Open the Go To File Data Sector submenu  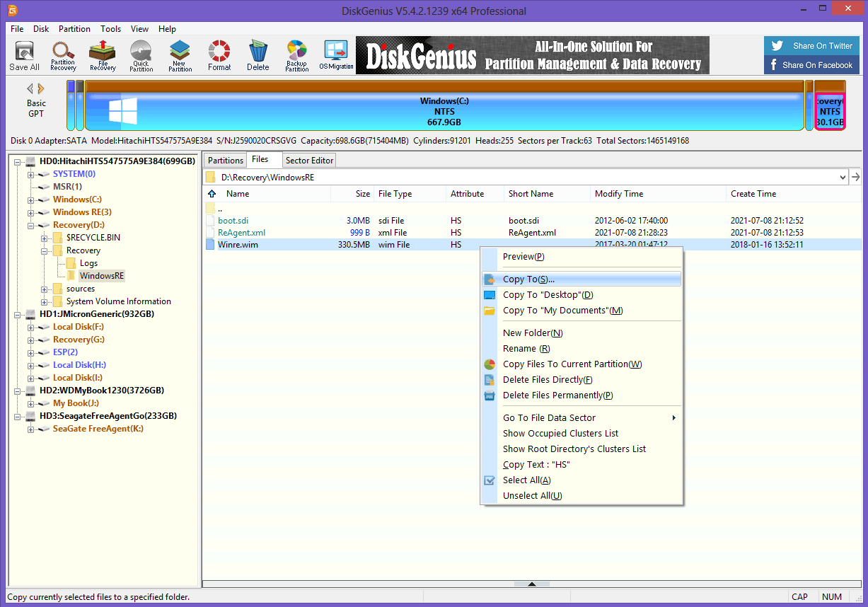click(x=581, y=418)
